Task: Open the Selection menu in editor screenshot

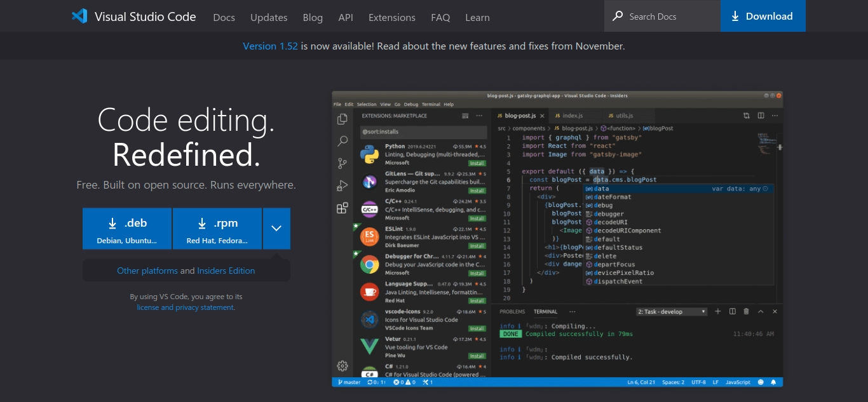Action: click(x=367, y=104)
